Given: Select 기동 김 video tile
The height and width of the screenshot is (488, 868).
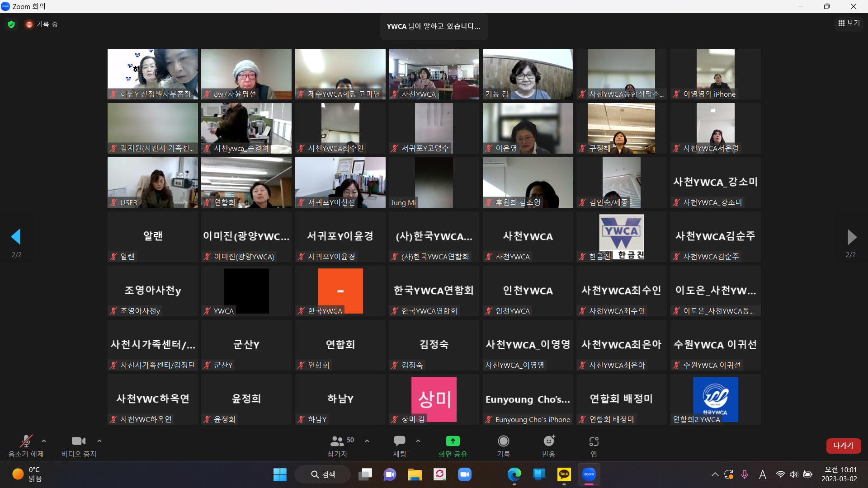Looking at the screenshot, I should pos(528,74).
